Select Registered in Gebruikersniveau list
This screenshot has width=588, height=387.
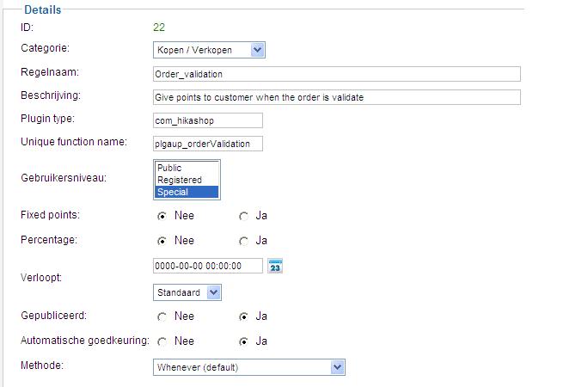[187, 180]
